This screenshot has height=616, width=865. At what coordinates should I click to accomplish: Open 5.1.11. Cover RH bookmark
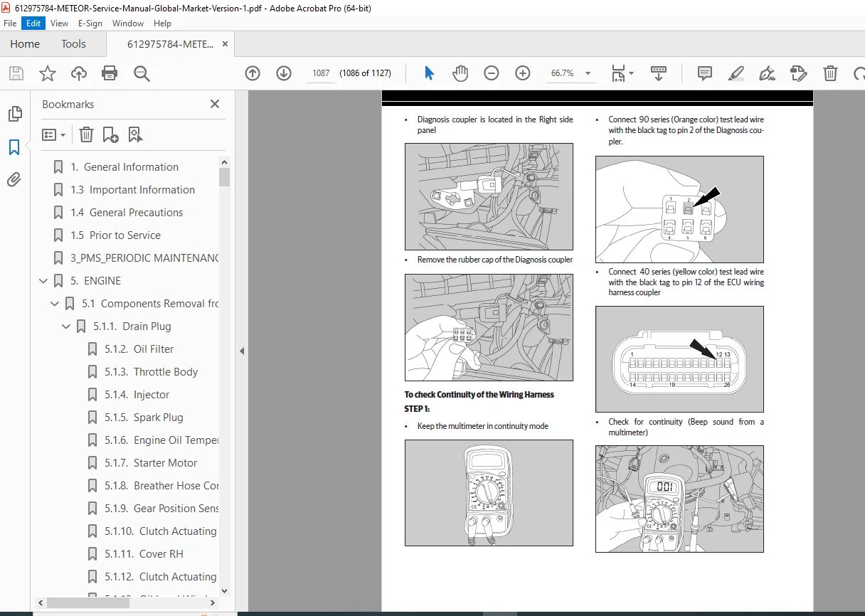pos(144,554)
